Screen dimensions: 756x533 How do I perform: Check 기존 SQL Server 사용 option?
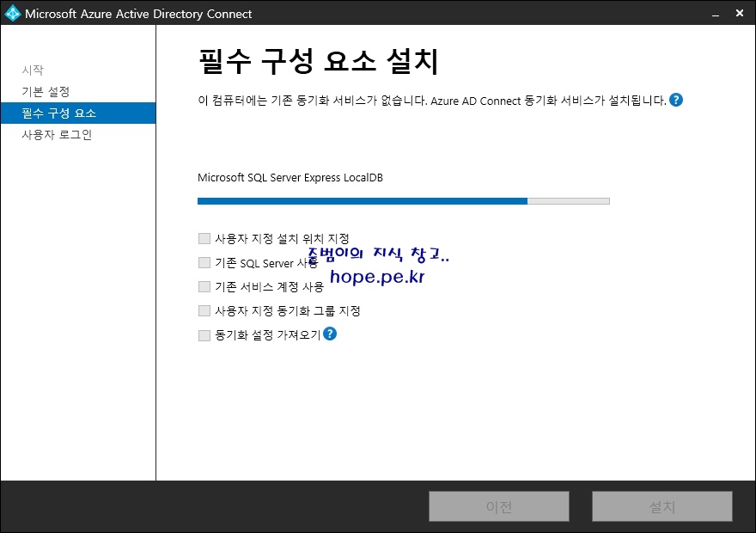coord(204,262)
